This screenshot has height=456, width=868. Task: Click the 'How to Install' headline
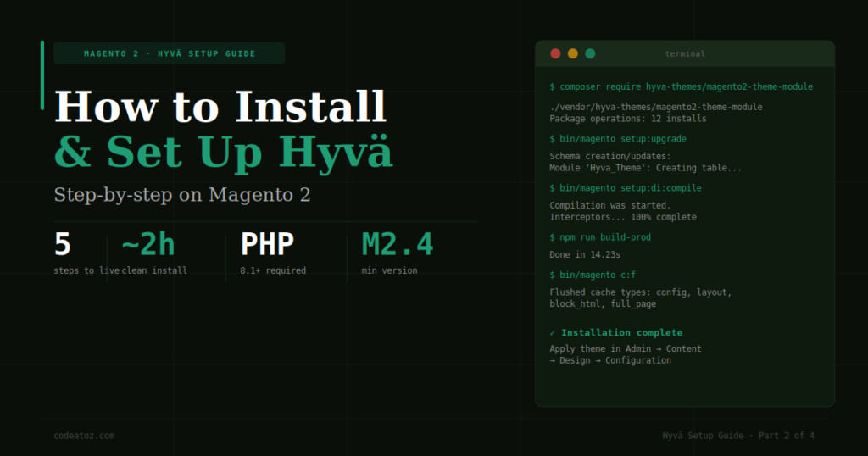tap(220, 106)
